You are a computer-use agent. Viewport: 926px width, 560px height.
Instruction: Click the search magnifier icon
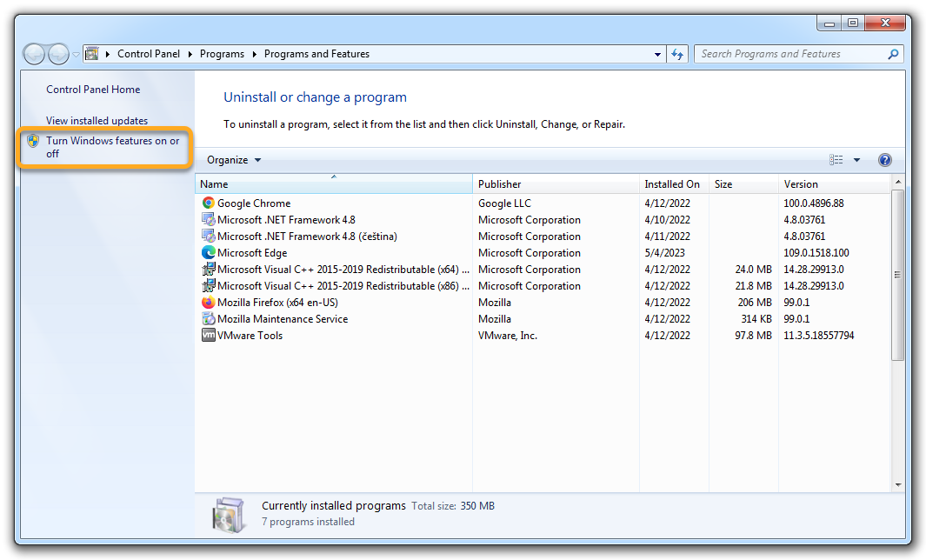[893, 54]
